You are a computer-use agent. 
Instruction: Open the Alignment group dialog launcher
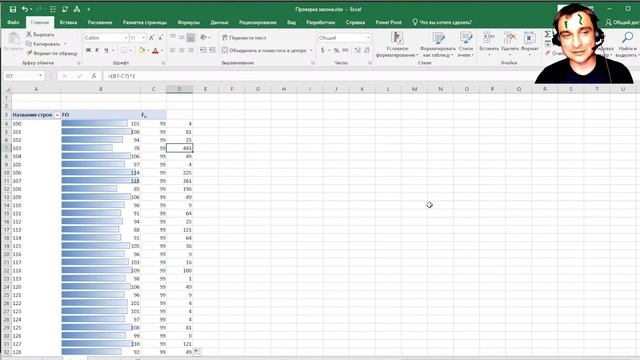click(313, 63)
